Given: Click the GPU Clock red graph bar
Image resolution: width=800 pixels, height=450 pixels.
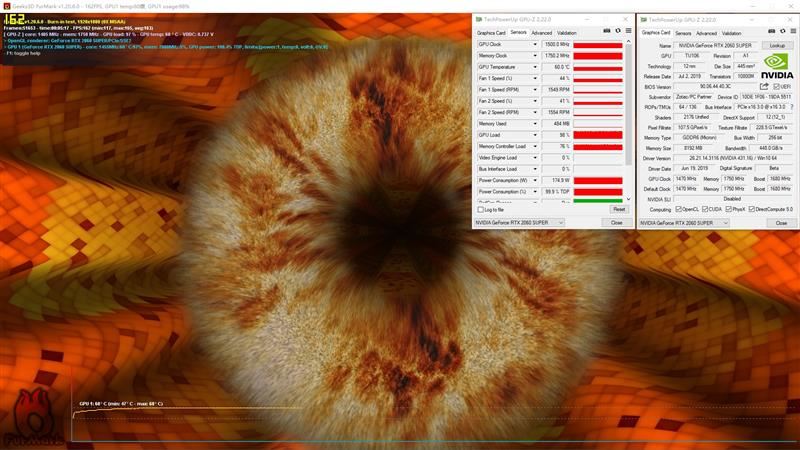Looking at the screenshot, I should point(597,44).
